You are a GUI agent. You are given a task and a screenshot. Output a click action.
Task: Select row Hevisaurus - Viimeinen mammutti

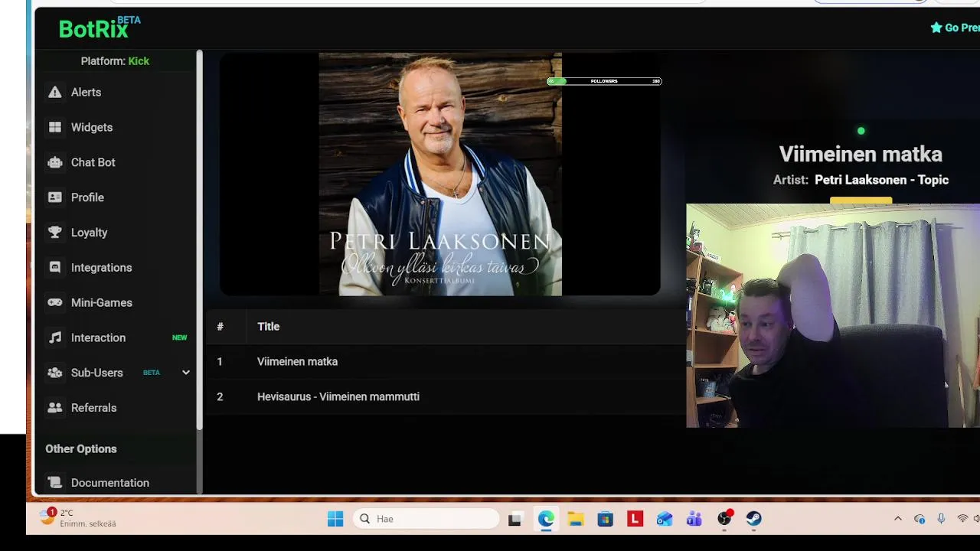(446, 397)
